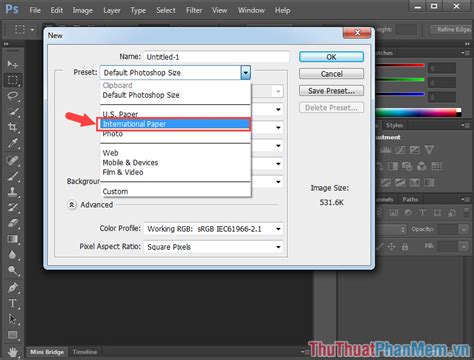Select the Dodge tool
The image size is (474, 360).
click(x=13, y=270)
